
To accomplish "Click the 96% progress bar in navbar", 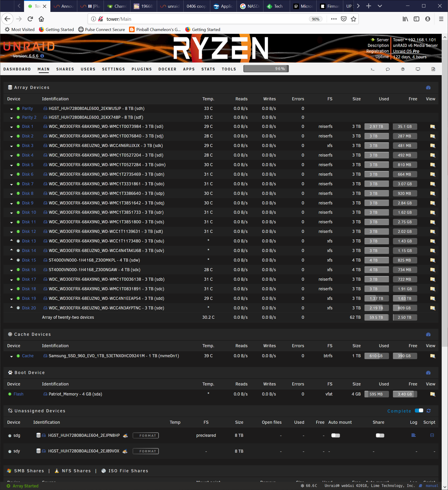I will (x=266, y=69).
